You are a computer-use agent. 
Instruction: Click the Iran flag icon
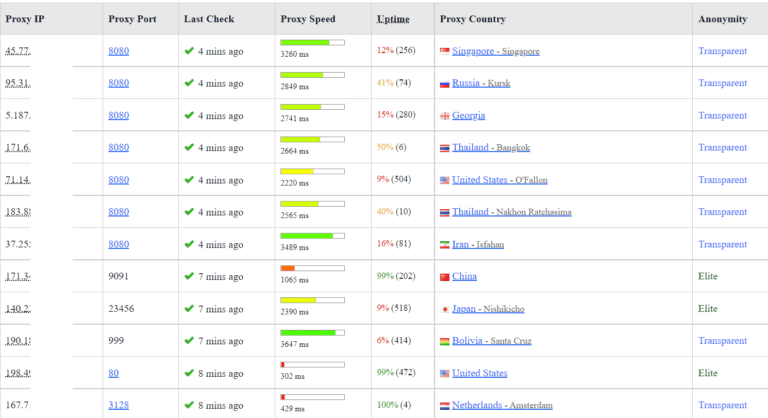click(444, 244)
